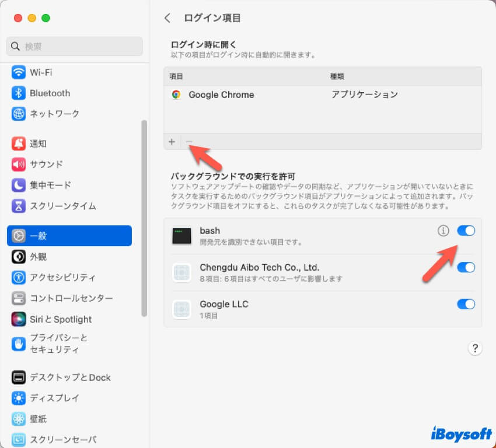Viewport: 496px width, 448px height.
Task: Click the 壁紙 wallpaper icon
Action: tap(18, 419)
